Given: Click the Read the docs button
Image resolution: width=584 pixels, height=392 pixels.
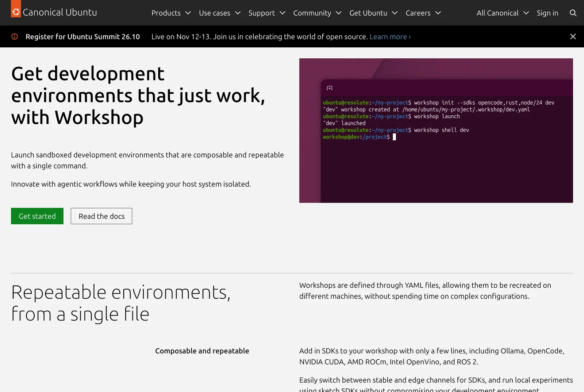Looking at the screenshot, I should click(101, 216).
